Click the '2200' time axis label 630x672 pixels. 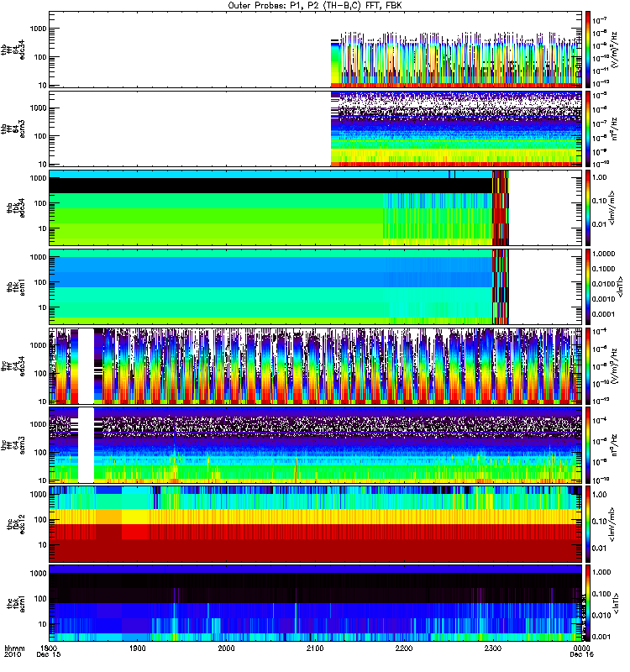click(404, 648)
